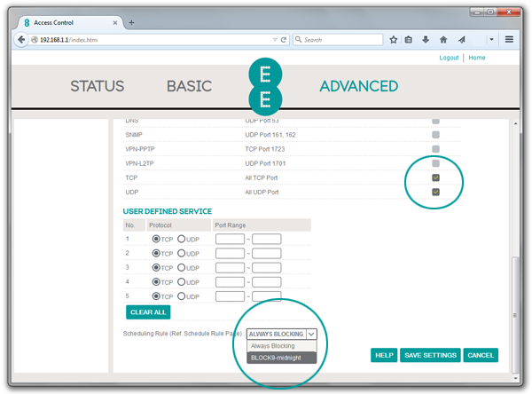Tick the VPN-L2TP service checkbox
Image resolution: width=532 pixels, height=394 pixels.
coord(435,163)
